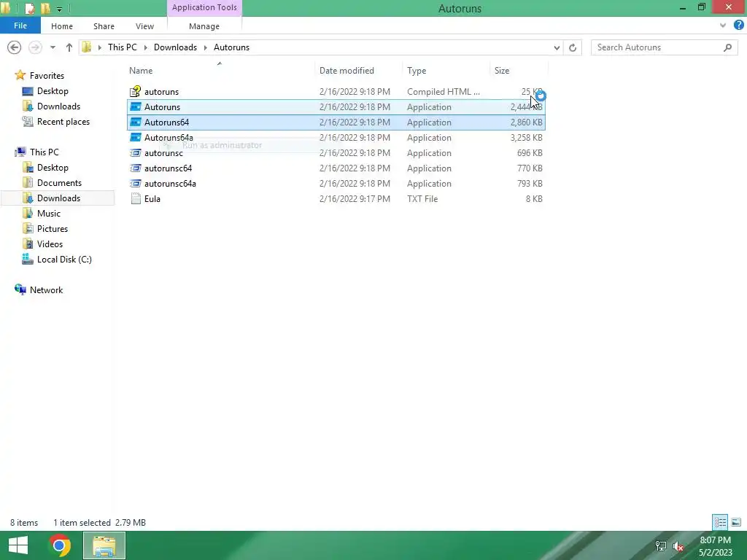
Task: Click the New folder quick access icon
Action: [46, 8]
